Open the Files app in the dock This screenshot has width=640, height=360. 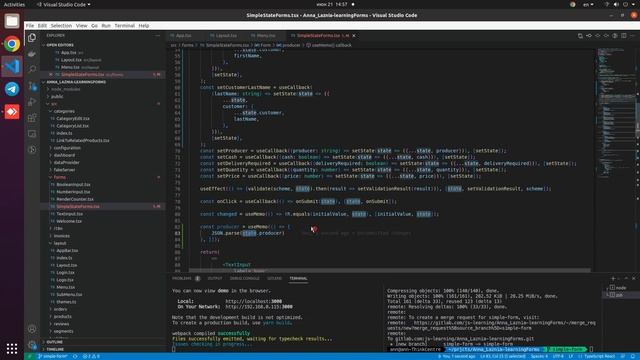point(12,21)
